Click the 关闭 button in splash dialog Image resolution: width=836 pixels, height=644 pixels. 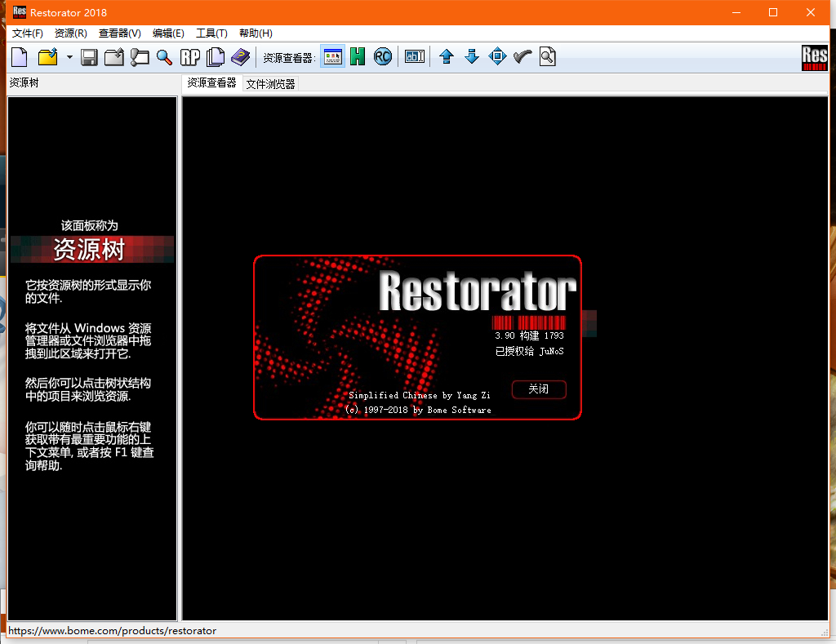[x=539, y=389]
